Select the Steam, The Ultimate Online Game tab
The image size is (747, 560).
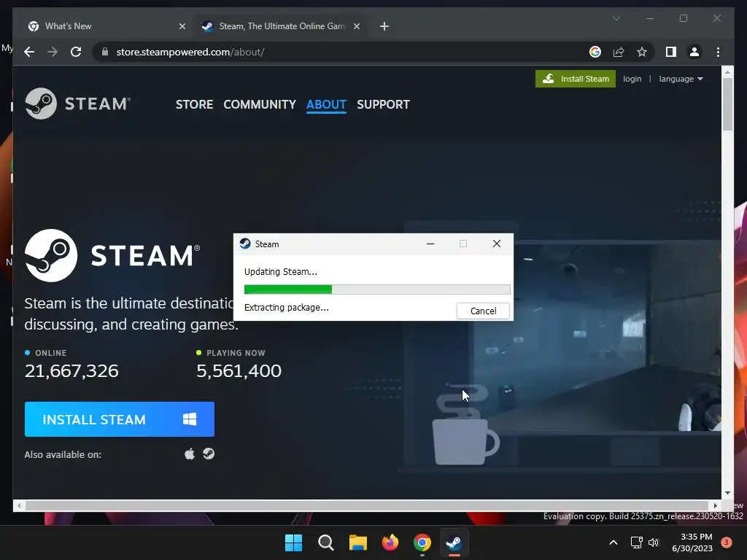click(x=281, y=26)
